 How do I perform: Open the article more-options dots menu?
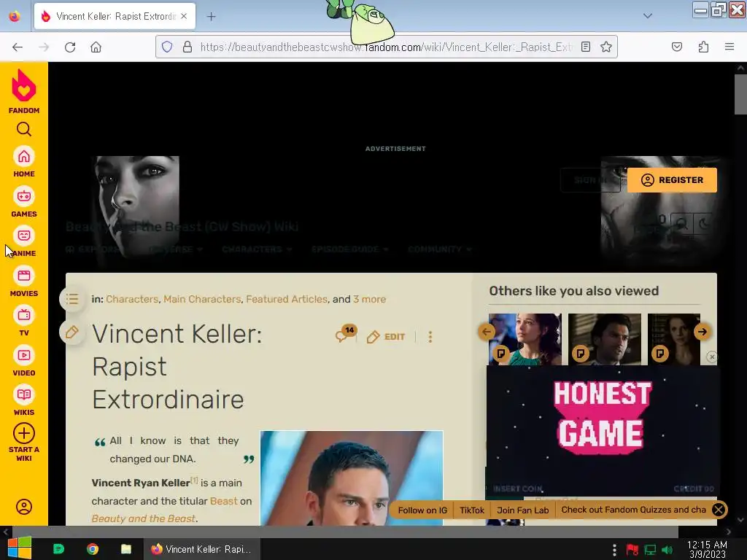(x=430, y=337)
